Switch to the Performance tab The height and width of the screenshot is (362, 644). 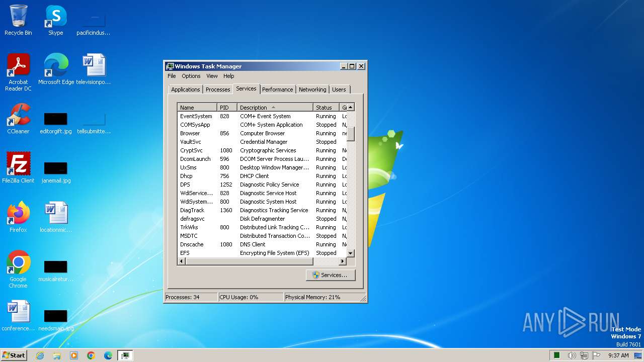[277, 89]
